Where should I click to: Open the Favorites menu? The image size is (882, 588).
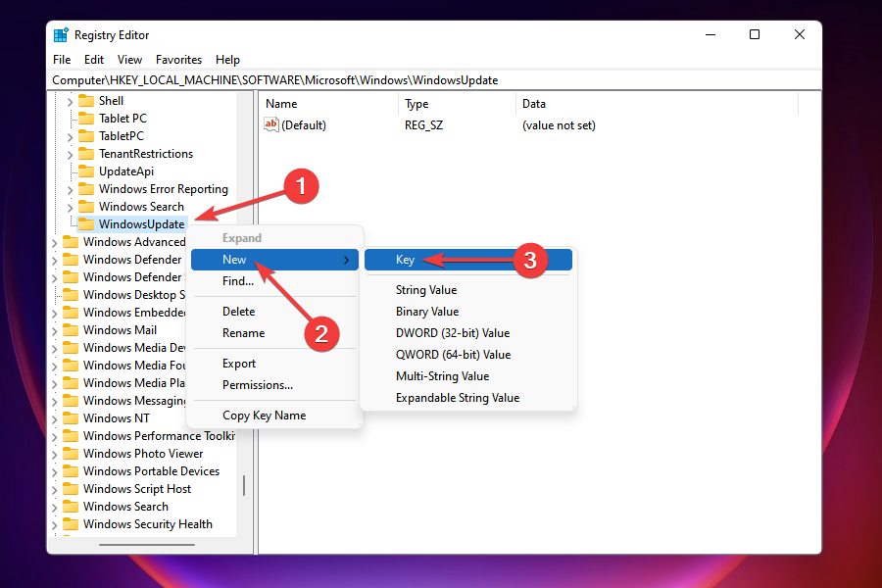[x=179, y=60]
